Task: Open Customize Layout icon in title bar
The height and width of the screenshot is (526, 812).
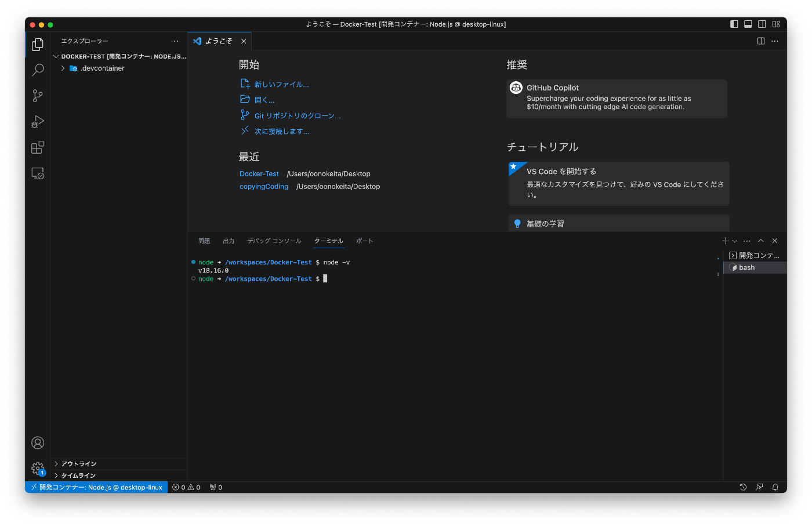Action: pos(776,24)
